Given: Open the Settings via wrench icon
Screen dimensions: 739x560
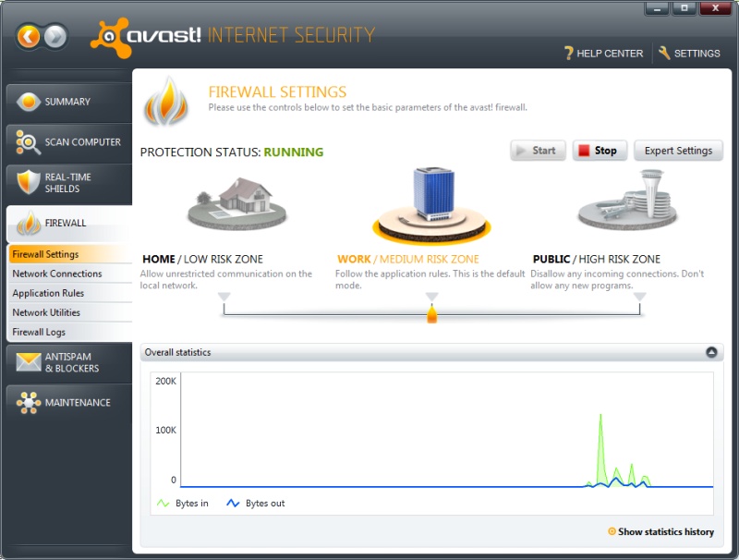Looking at the screenshot, I should click(x=689, y=54).
